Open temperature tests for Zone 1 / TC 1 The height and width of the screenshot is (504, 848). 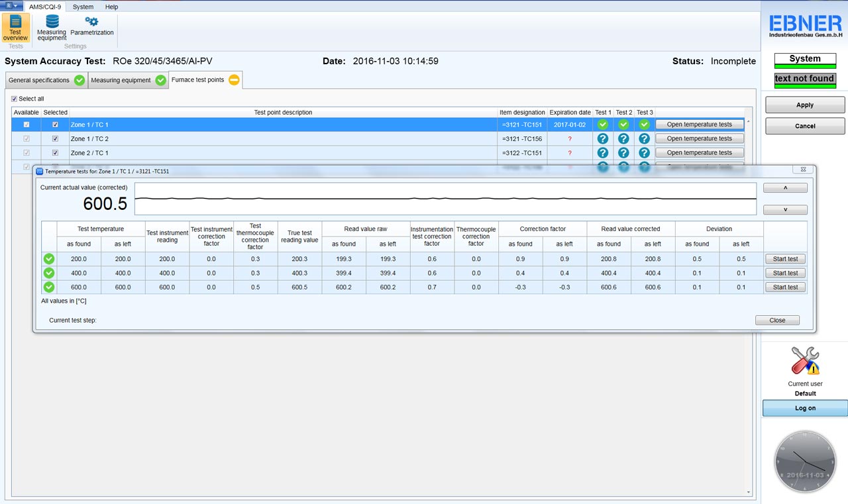point(700,125)
